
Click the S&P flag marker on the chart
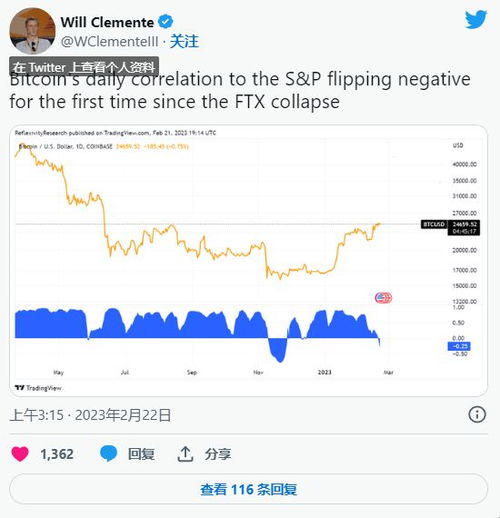pos(383,298)
